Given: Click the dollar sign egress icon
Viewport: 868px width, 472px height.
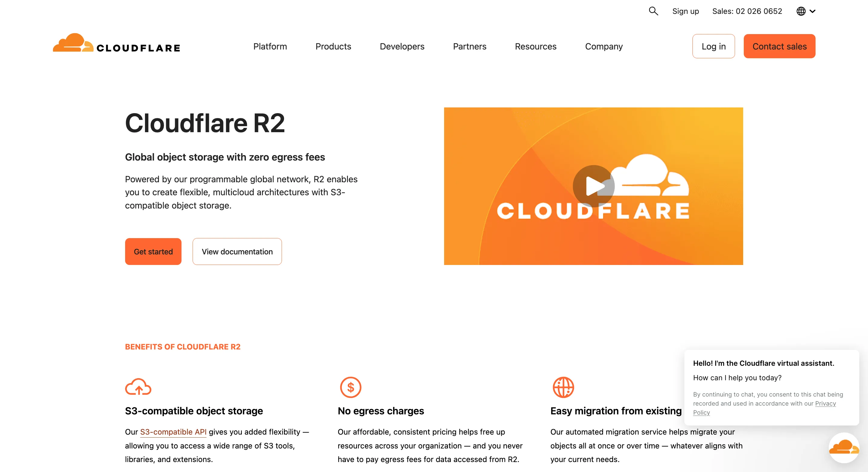Looking at the screenshot, I should [x=350, y=387].
